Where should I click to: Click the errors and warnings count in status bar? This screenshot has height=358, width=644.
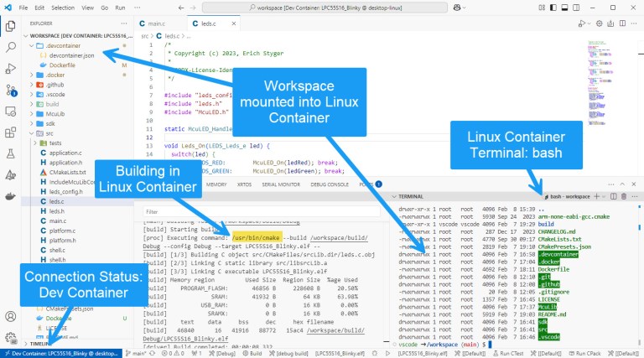(x=173, y=354)
